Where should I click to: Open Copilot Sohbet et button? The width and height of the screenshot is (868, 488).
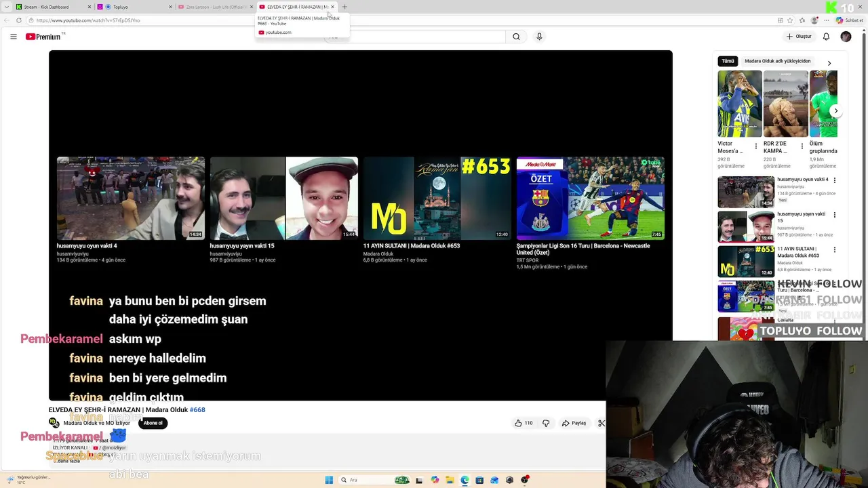click(850, 20)
